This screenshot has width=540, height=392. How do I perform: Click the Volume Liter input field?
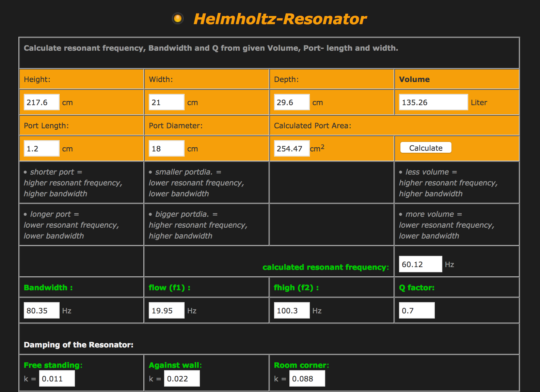(433, 102)
